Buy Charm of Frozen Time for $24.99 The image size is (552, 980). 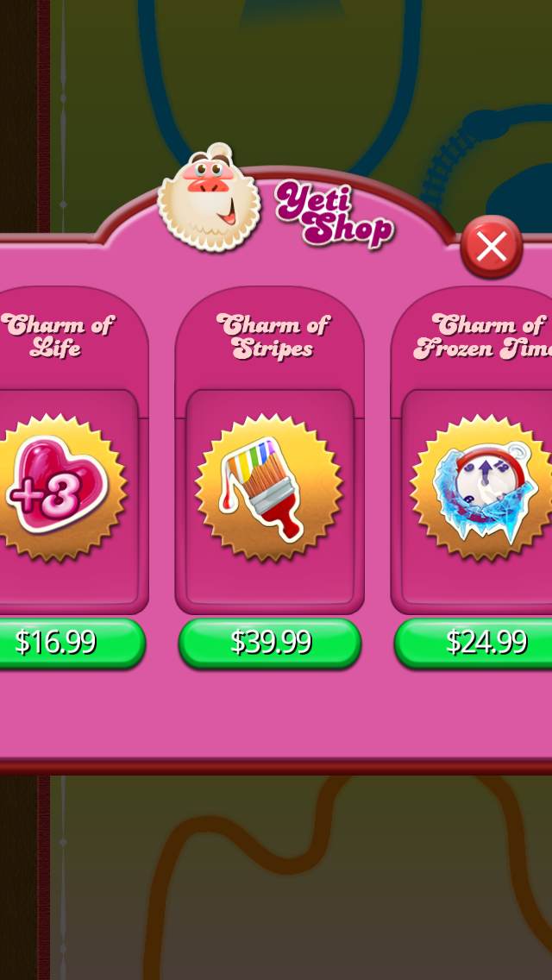click(475, 643)
